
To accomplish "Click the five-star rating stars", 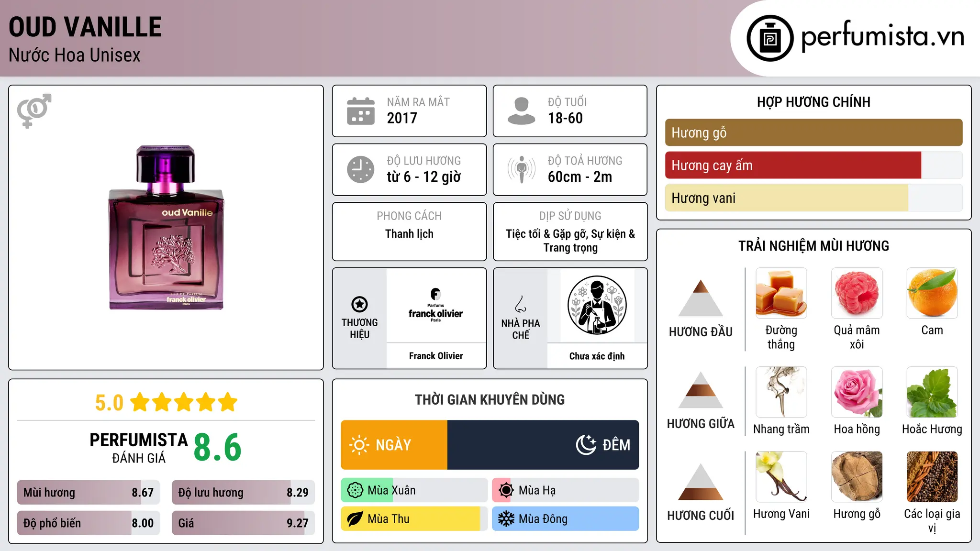I will point(184,402).
